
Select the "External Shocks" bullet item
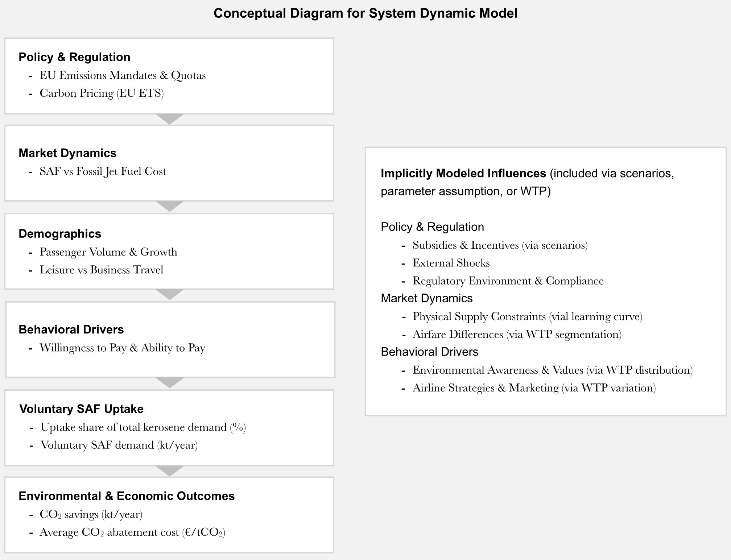click(451, 263)
